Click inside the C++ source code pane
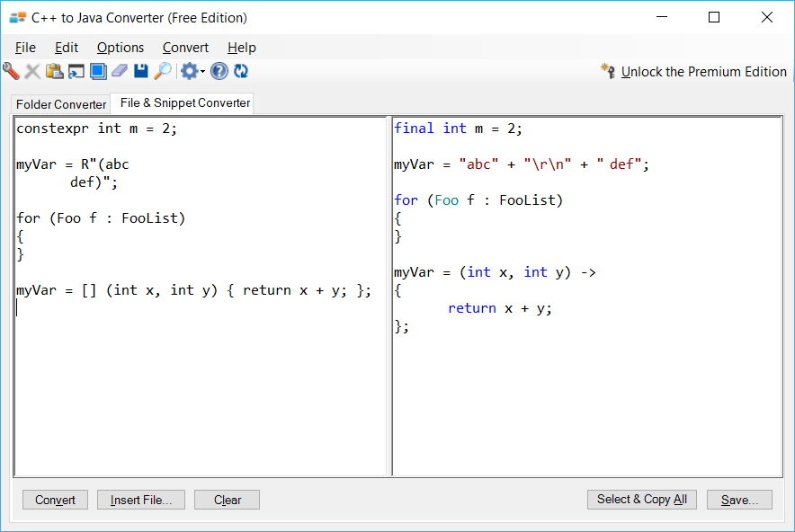Screen dimensions: 795x532 (x=200, y=386)
